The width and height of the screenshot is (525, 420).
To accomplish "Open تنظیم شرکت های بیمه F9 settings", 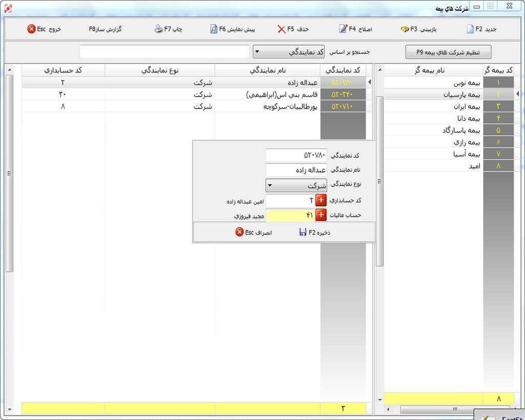I will pyautogui.click(x=448, y=52).
